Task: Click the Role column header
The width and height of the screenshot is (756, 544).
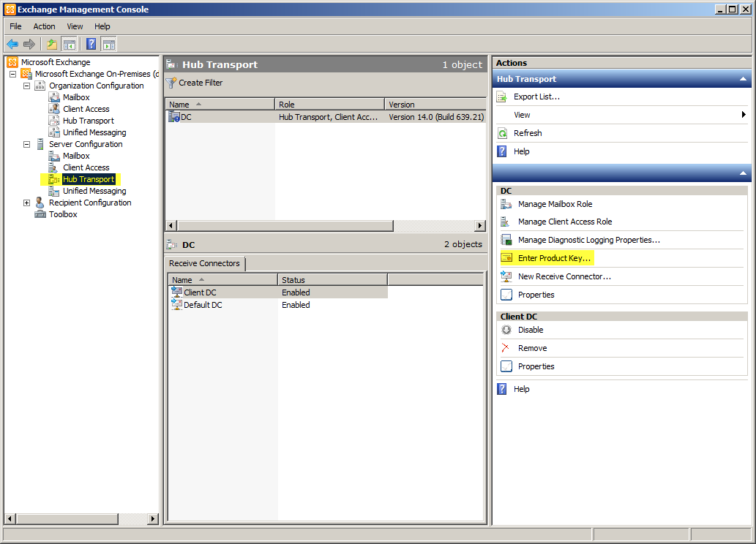Action: (x=330, y=105)
